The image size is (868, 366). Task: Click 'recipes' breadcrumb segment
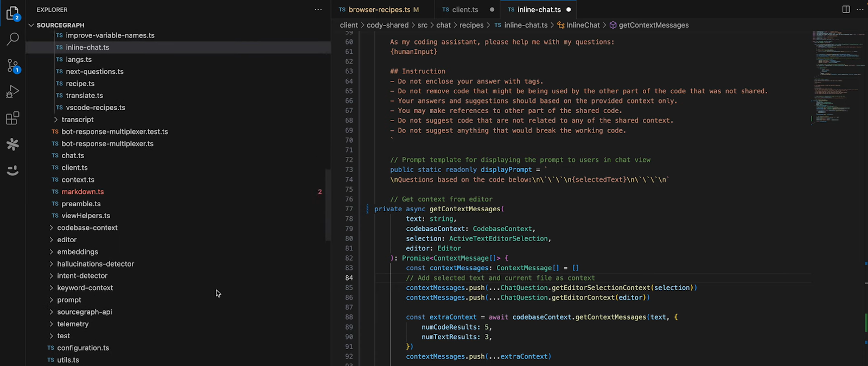coord(471,25)
